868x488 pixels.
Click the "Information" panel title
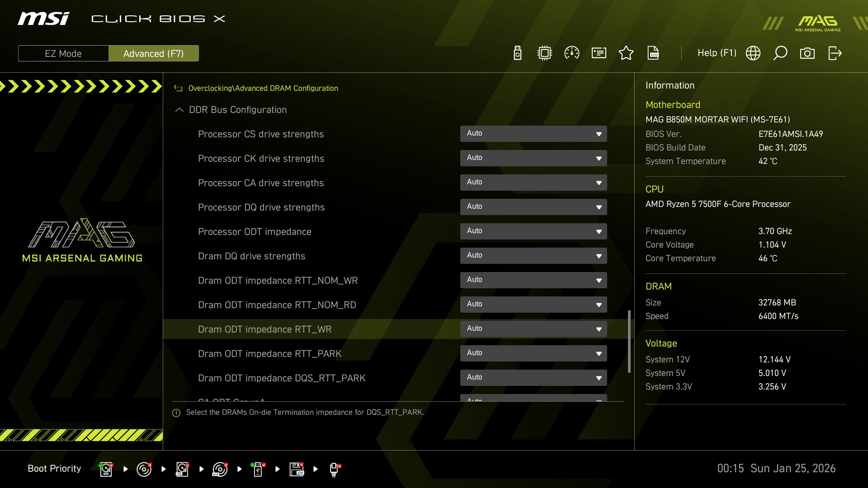670,85
